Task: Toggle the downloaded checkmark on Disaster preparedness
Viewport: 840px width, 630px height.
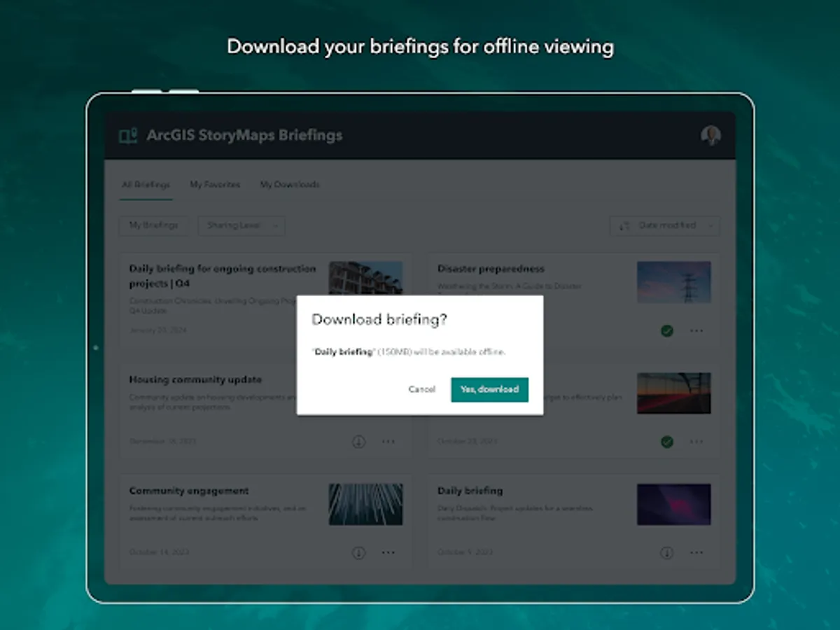Action: 667,331
